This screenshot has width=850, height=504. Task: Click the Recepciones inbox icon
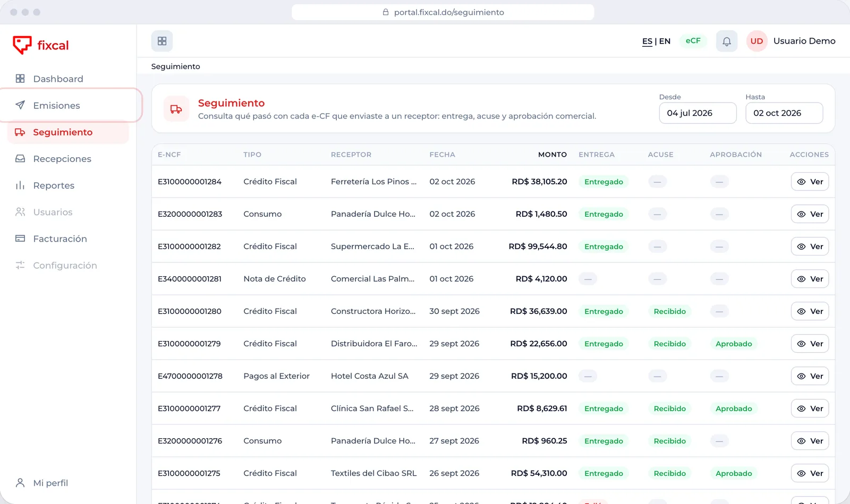coord(20,158)
